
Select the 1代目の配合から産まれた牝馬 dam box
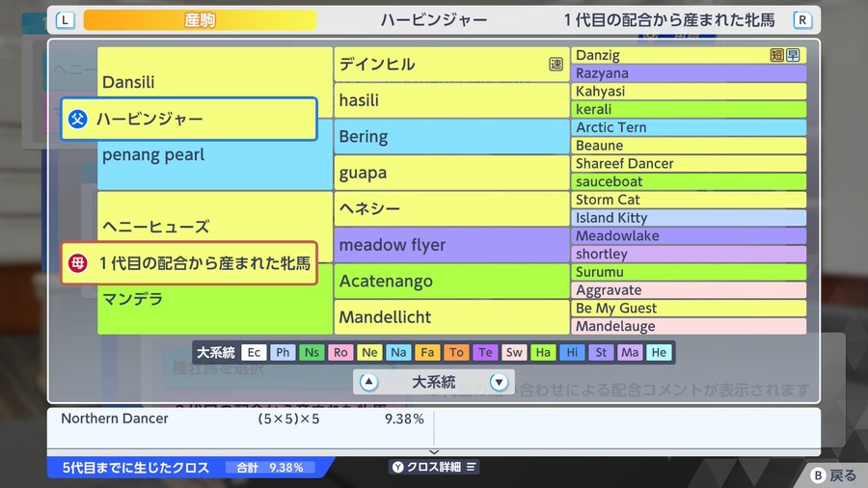point(189,263)
